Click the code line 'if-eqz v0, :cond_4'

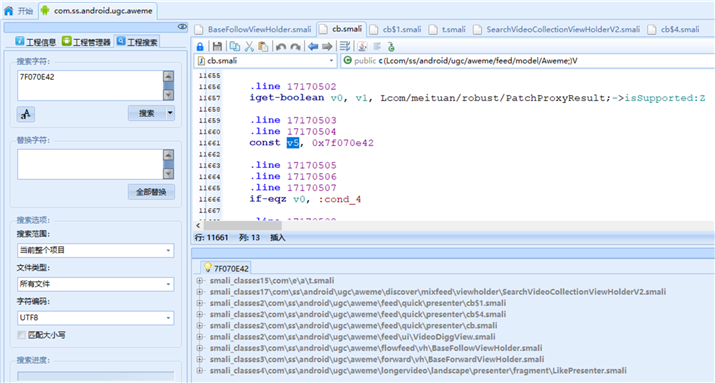click(305, 199)
